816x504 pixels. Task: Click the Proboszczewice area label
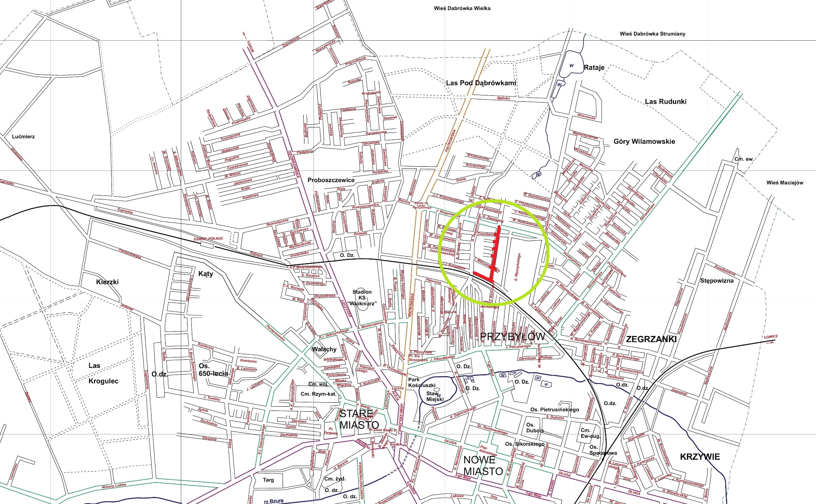click(331, 180)
